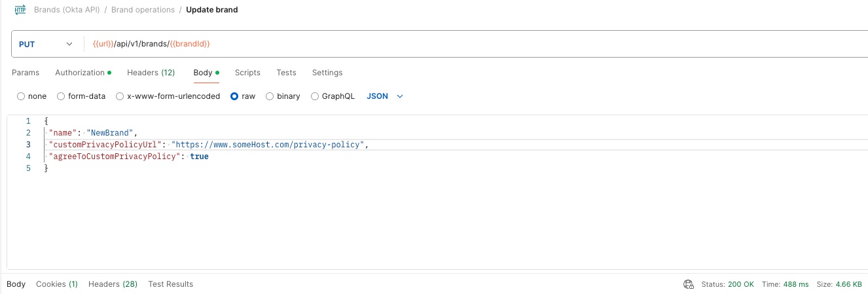868x294 pixels.
Task: Choose x-www-form-urlencoded body type
Action: click(120, 96)
